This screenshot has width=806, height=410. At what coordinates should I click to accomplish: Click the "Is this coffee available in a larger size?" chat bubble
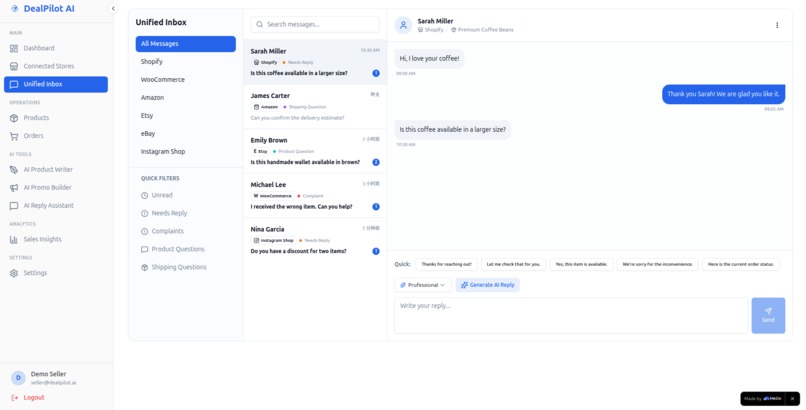click(x=453, y=129)
